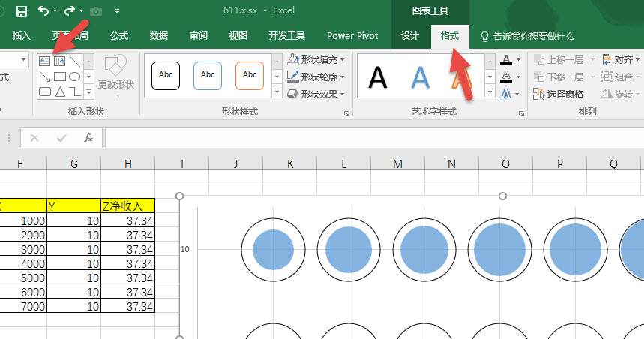Expand the WordArt styles gallery
644x339 pixels.
[490, 91]
